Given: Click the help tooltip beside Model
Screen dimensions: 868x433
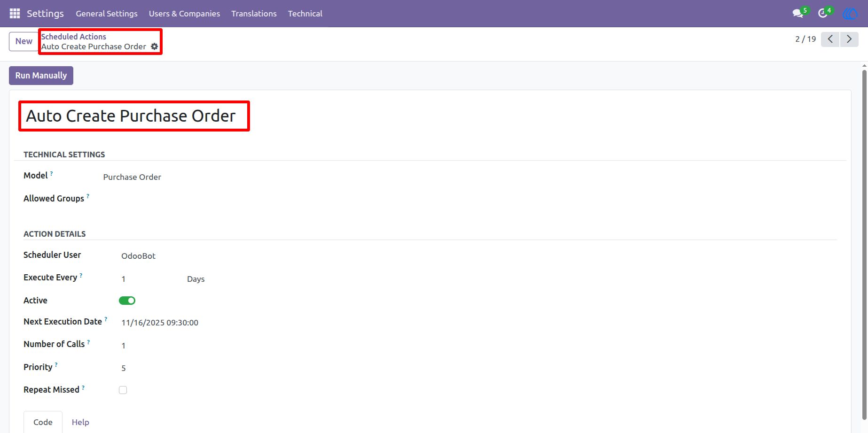Looking at the screenshot, I should 52,173.
